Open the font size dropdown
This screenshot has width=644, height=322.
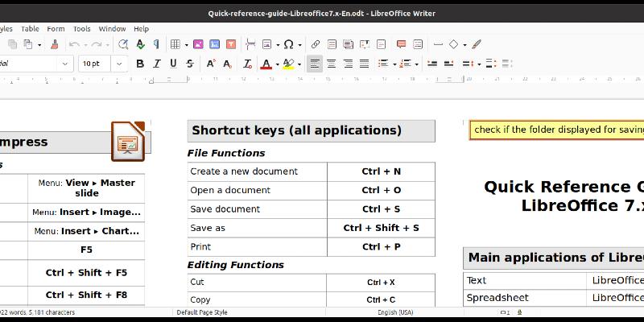coord(119,64)
